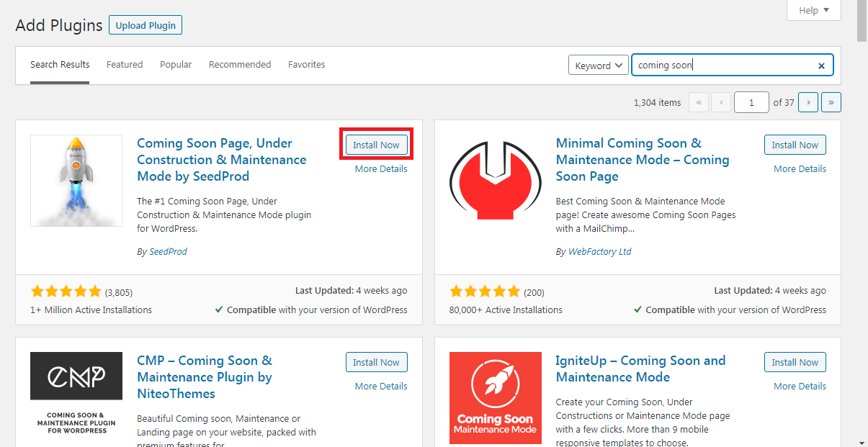Open More Details for CMP plugin
Viewport: 868px width, 447px height.
click(x=381, y=387)
